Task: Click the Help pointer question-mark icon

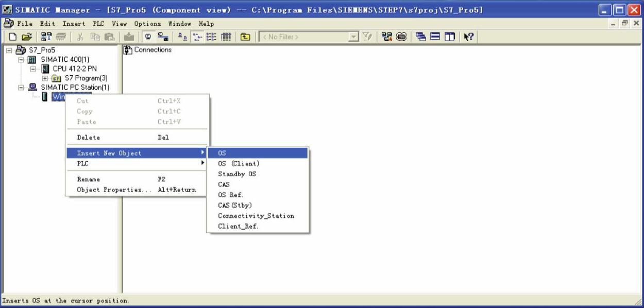Action: [x=468, y=37]
